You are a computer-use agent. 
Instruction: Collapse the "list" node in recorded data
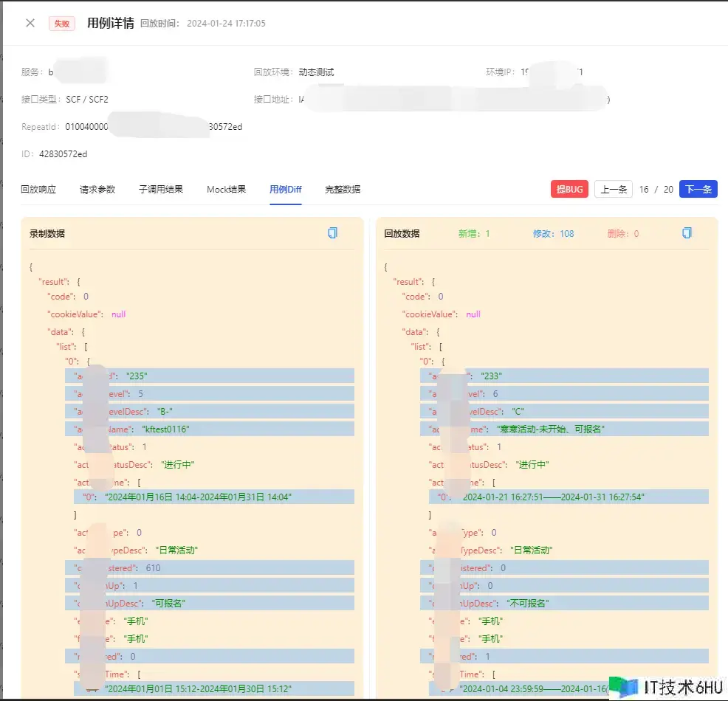click(70, 347)
